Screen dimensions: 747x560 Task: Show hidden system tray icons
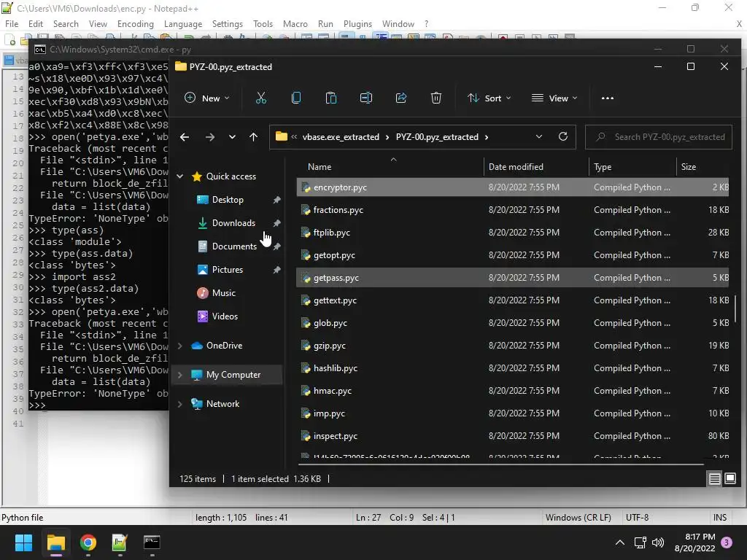pyautogui.click(x=620, y=542)
